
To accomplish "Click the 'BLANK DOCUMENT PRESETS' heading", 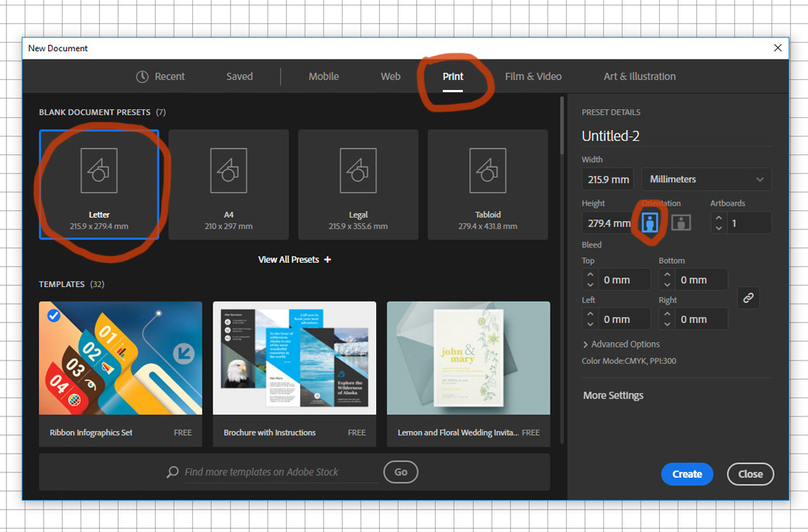I will [x=95, y=112].
